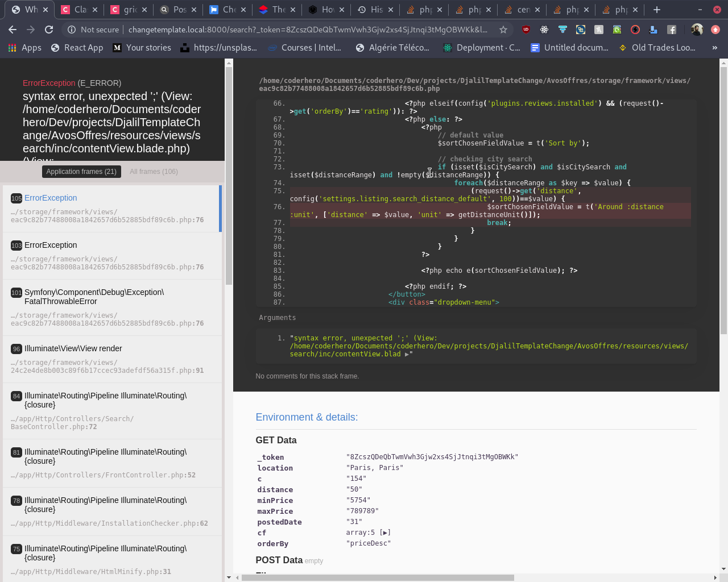Open the Chrome profile avatar
The image size is (728, 582).
click(x=697, y=30)
